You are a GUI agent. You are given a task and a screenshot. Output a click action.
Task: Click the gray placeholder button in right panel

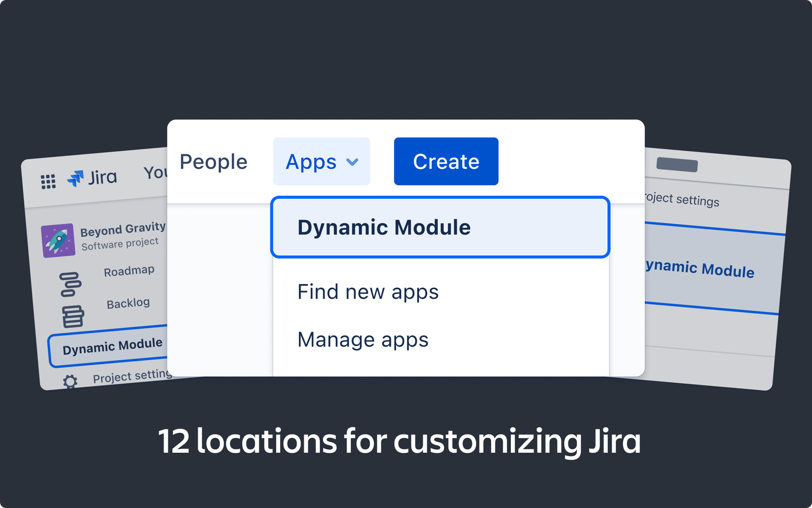click(677, 165)
